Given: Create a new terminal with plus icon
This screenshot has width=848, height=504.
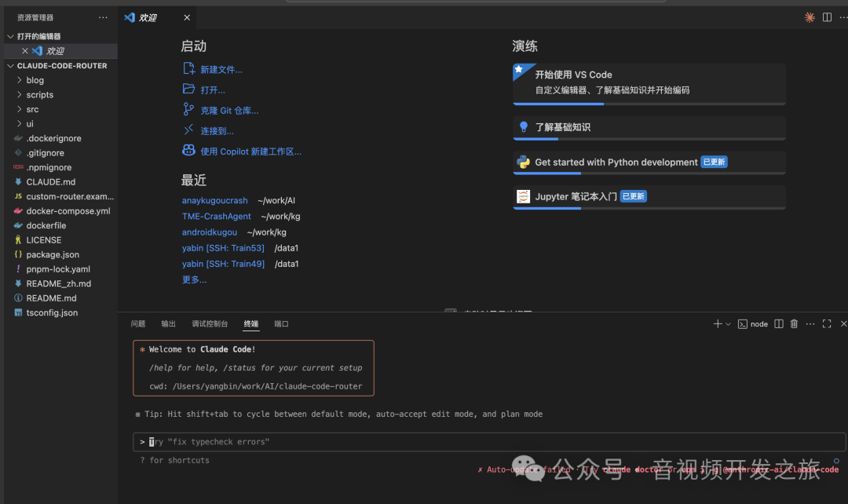Looking at the screenshot, I should (717, 323).
